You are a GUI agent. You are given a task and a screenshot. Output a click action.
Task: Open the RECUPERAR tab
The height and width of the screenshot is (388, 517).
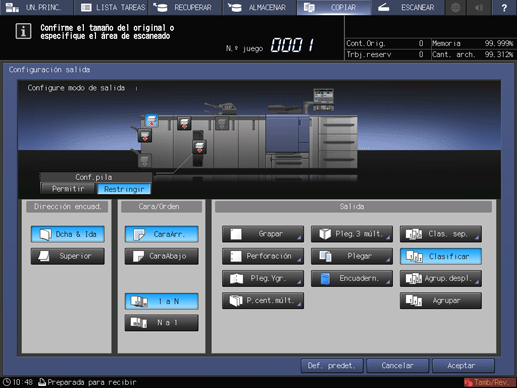(185, 7)
